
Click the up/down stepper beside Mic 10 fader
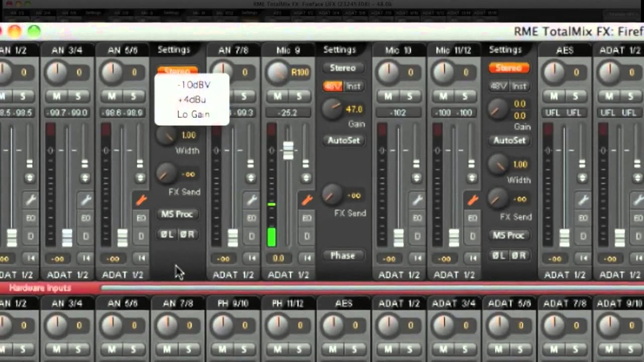(417, 177)
